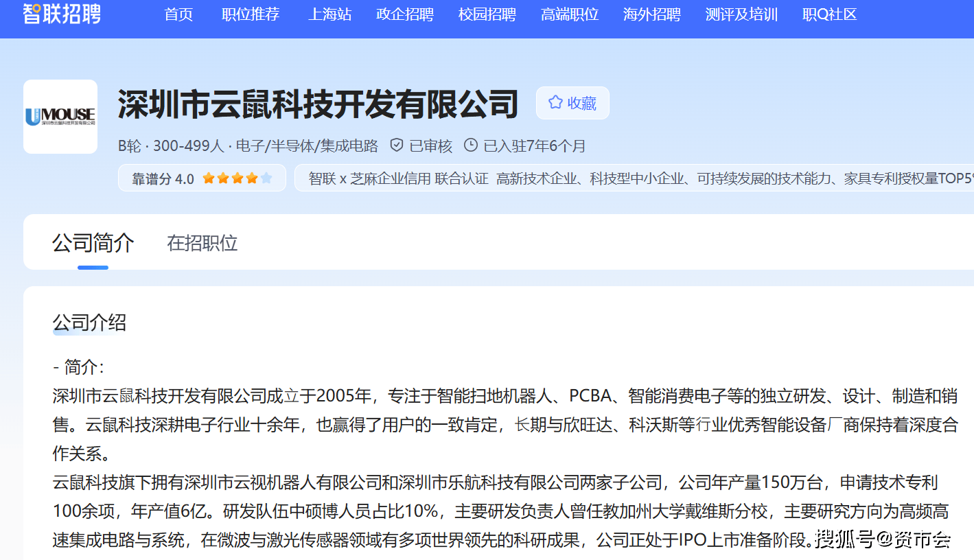Visit the 职Q社区 link

tap(830, 14)
